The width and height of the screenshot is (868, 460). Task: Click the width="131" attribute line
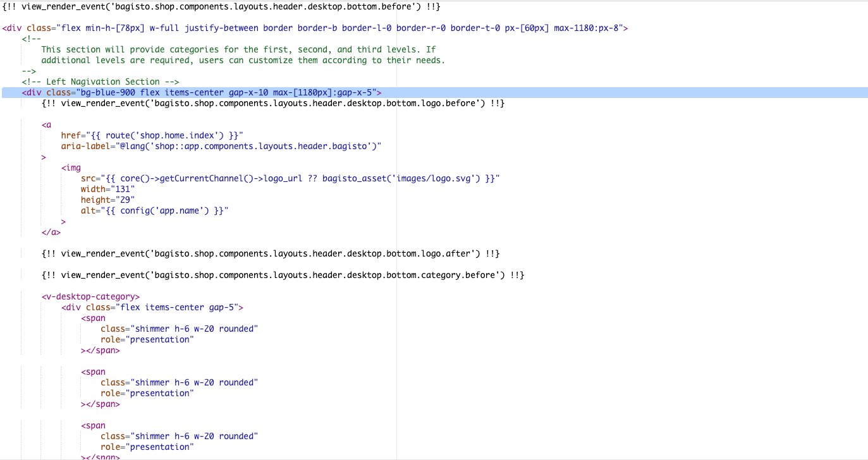pos(107,189)
